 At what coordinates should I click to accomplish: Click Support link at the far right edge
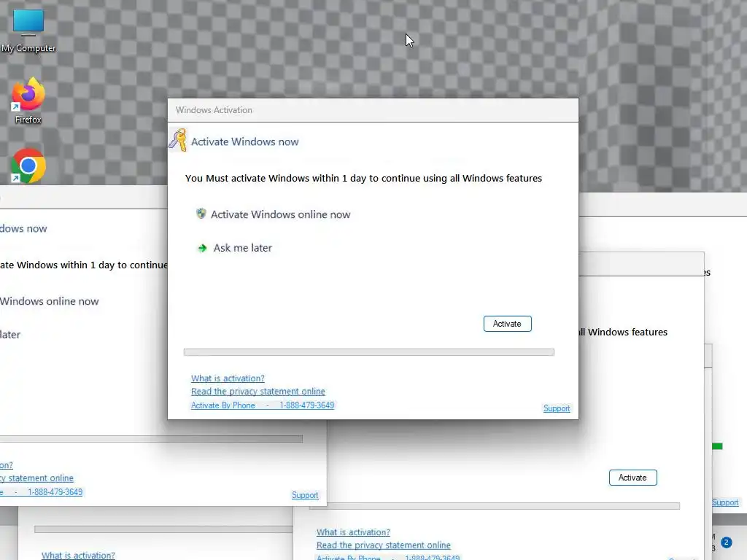coord(725,502)
